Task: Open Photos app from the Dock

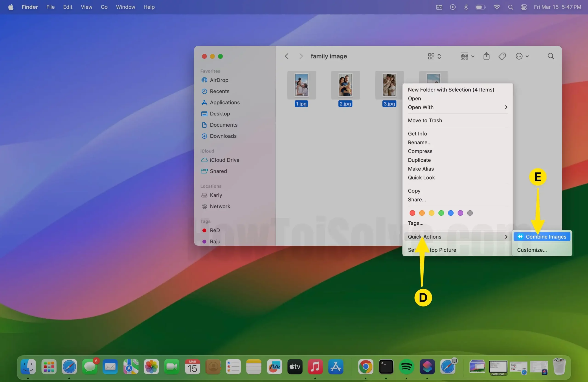Action: point(151,367)
